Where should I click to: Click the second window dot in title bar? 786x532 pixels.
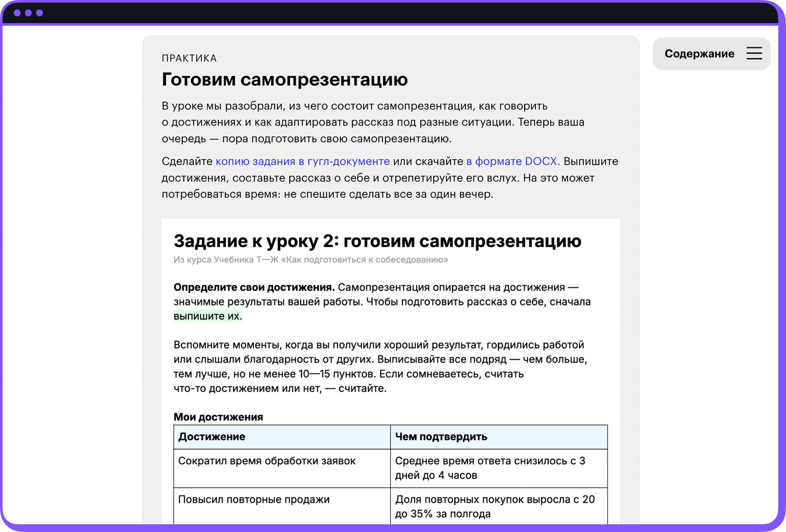28,13
